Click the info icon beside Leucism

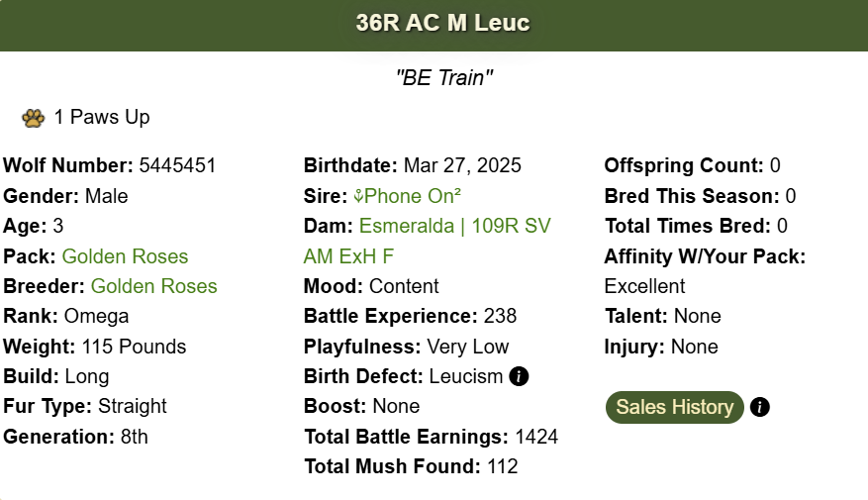coord(520,376)
